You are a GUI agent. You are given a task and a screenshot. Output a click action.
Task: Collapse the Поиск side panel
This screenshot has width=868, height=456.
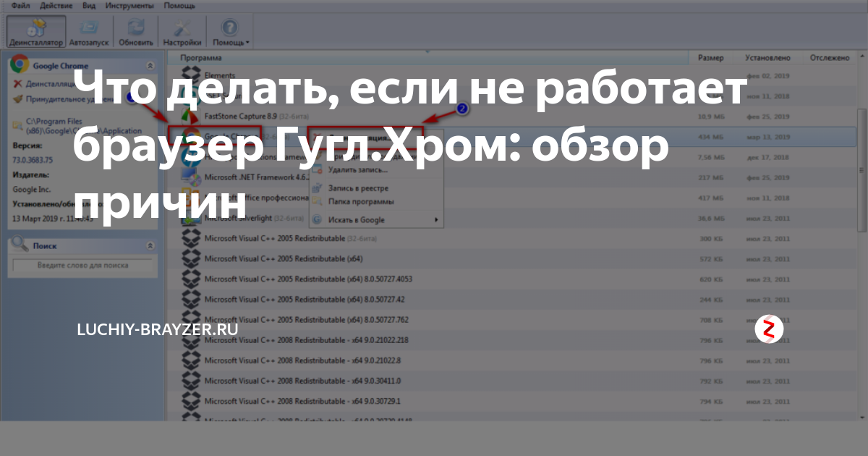[150, 246]
